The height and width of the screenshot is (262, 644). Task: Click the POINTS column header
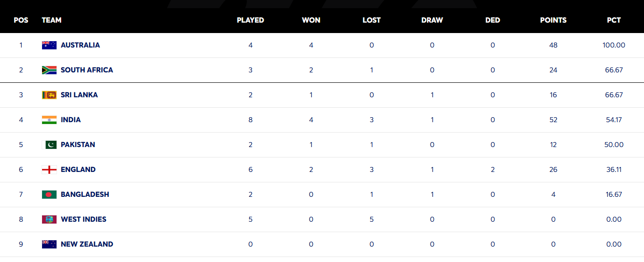[x=553, y=20]
